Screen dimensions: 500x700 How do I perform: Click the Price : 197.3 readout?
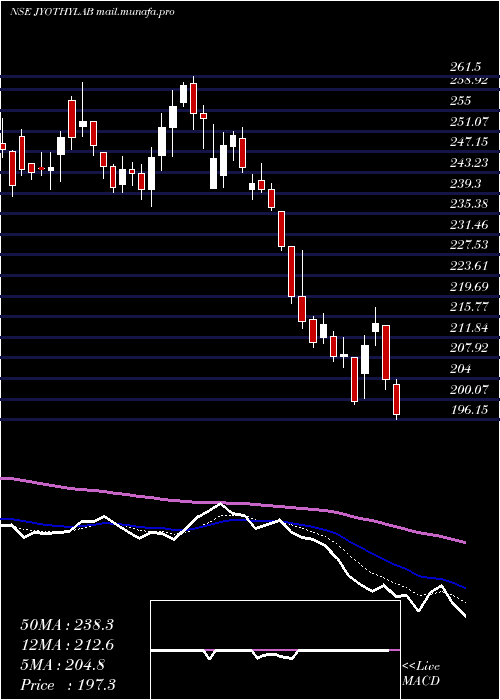click(68, 685)
